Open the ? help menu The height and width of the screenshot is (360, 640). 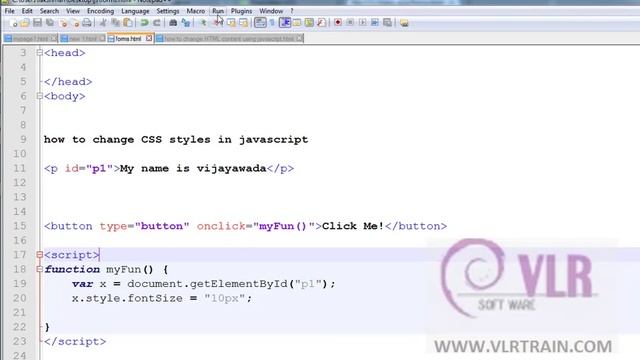(292, 11)
